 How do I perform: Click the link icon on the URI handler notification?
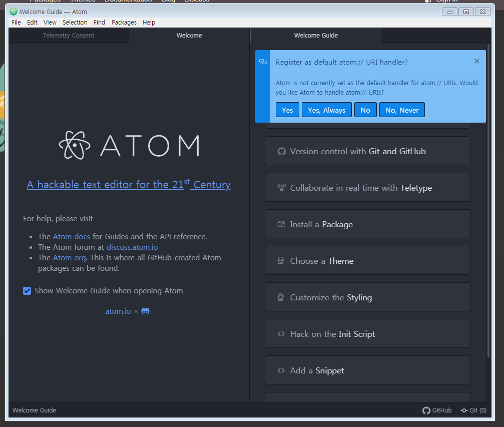[263, 62]
